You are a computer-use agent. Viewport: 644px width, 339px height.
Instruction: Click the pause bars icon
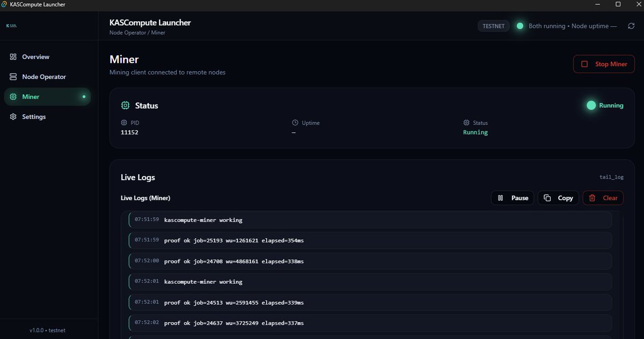point(500,198)
